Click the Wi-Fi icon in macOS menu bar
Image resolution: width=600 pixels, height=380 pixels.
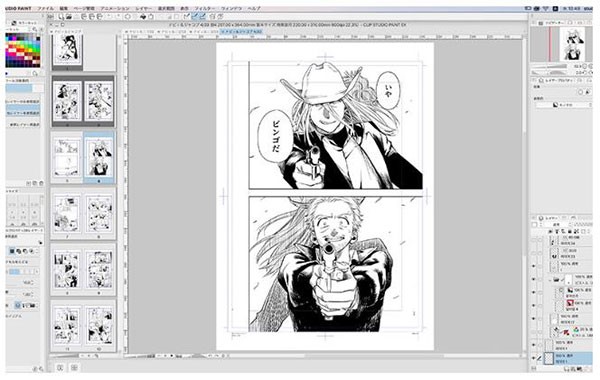(x=546, y=8)
